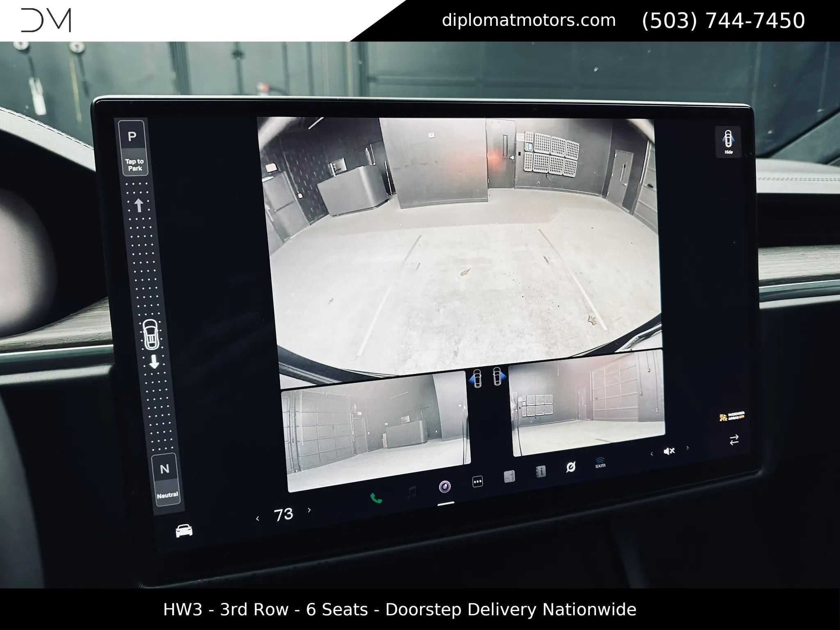
Task: Hide side repeater camera views
Action: click(x=728, y=142)
